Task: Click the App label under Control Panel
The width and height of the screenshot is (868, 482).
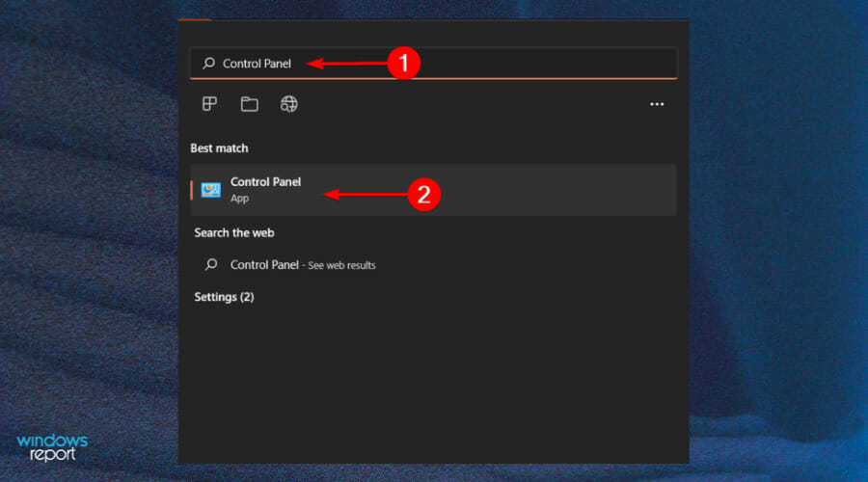Action: (x=239, y=199)
